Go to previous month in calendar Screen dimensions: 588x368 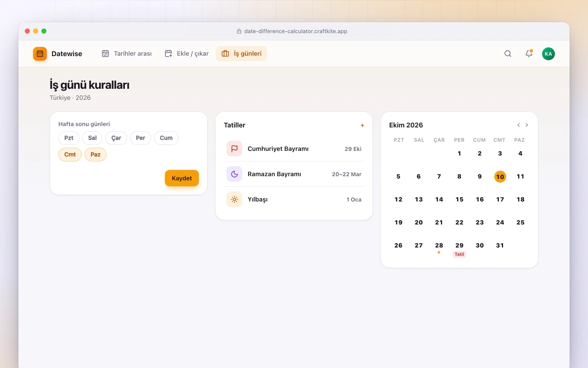[519, 125]
